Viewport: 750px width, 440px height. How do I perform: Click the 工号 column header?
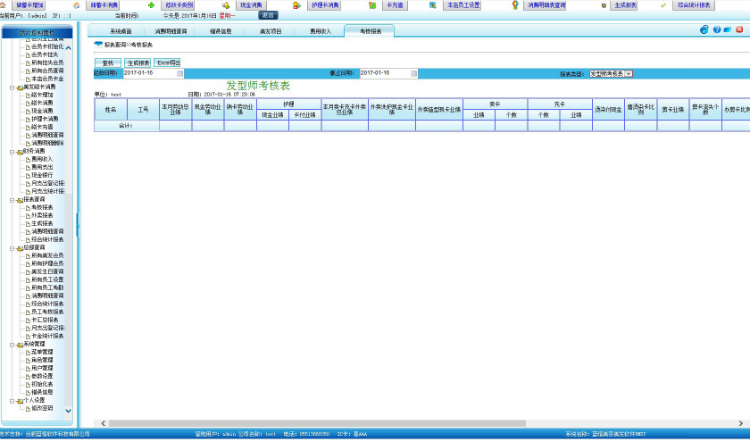tap(143, 110)
